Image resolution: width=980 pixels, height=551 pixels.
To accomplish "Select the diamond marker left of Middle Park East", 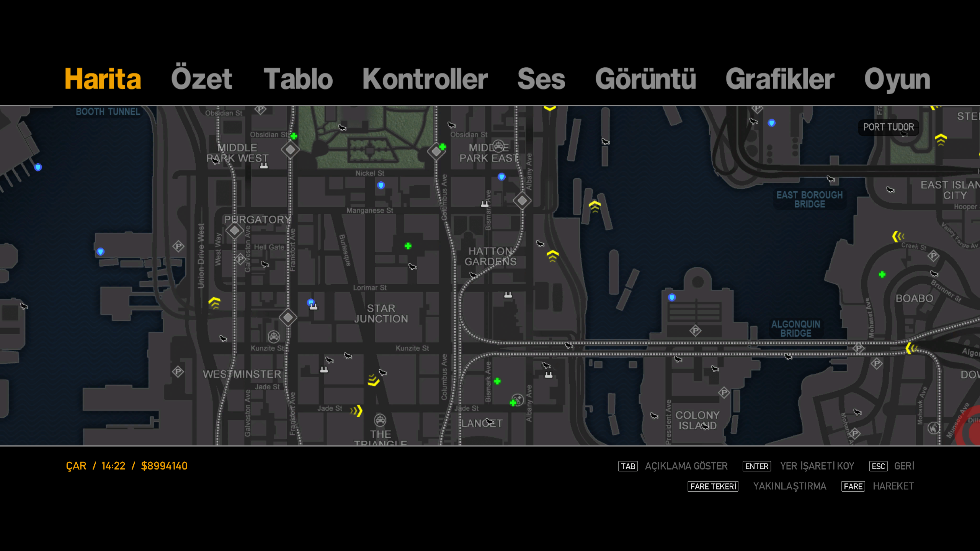I will (x=436, y=152).
